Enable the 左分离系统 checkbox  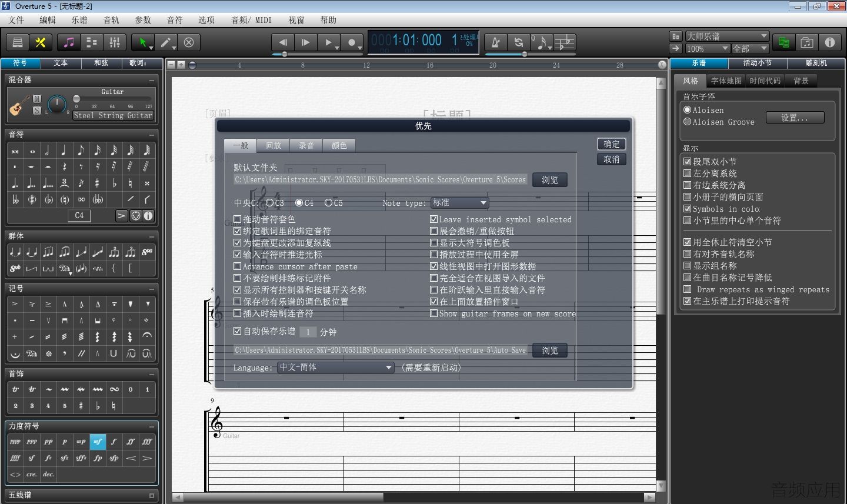[x=687, y=173]
